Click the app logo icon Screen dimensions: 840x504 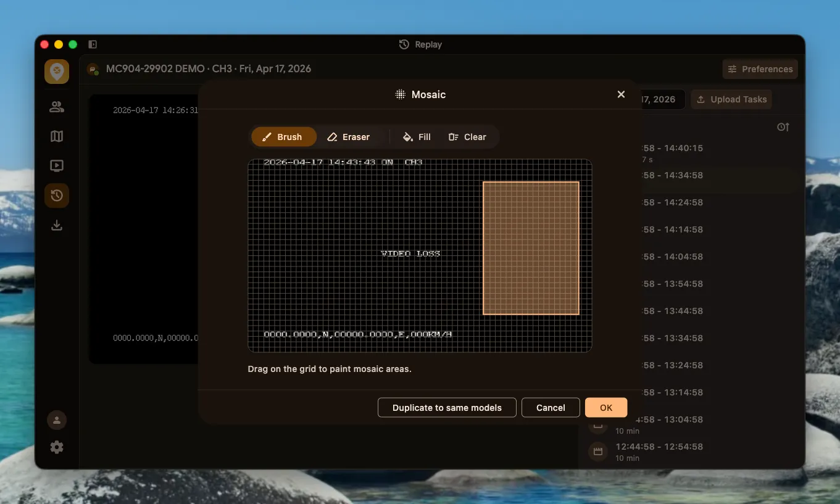point(57,72)
